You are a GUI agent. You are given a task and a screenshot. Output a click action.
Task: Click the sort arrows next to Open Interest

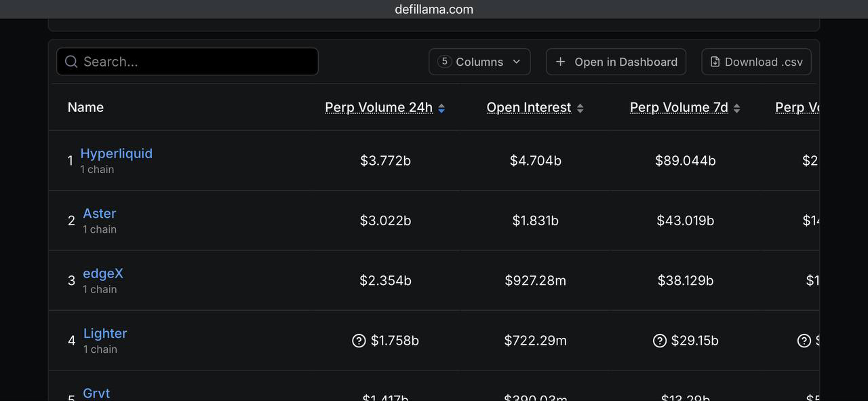pyautogui.click(x=580, y=108)
